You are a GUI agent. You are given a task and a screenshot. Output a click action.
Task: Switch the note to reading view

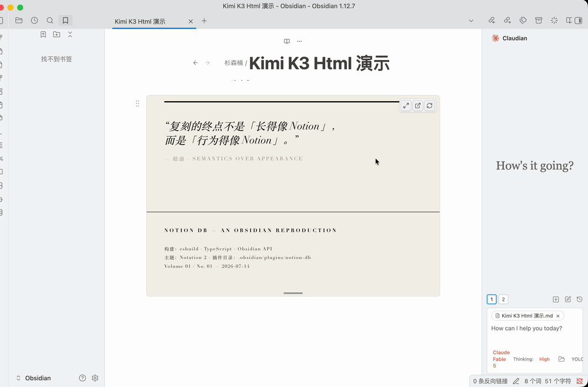287,41
